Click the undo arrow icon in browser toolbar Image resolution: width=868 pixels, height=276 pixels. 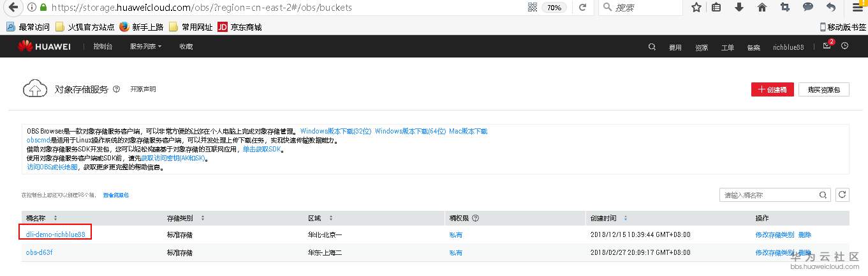coord(831,8)
